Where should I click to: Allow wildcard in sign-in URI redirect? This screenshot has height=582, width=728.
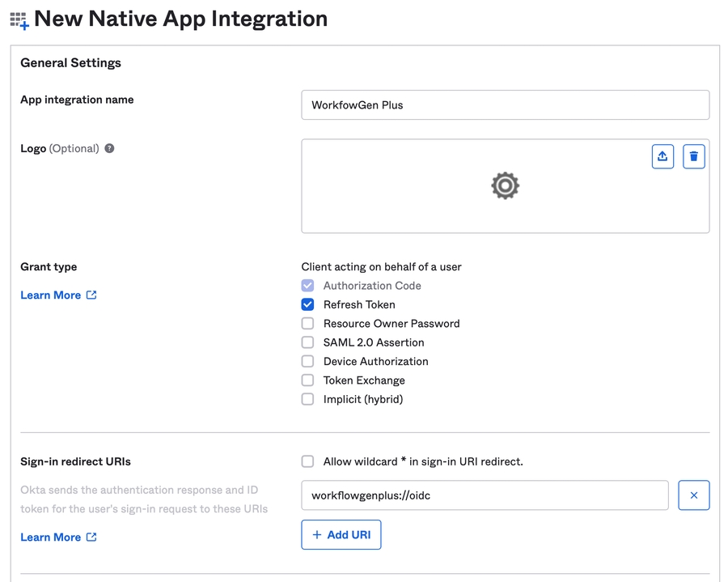tap(307, 461)
